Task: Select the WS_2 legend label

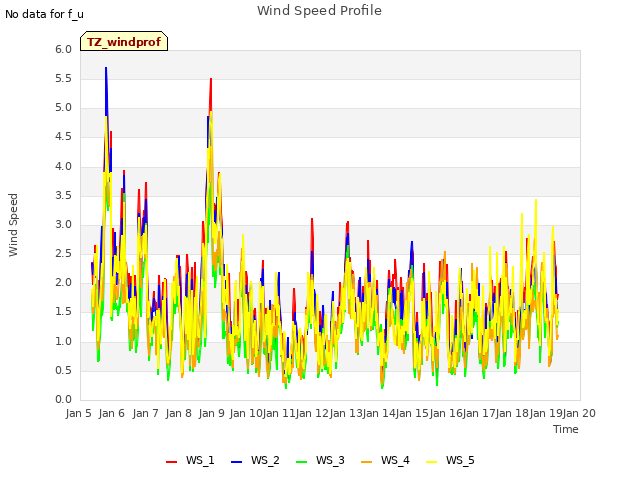Action: [265, 460]
